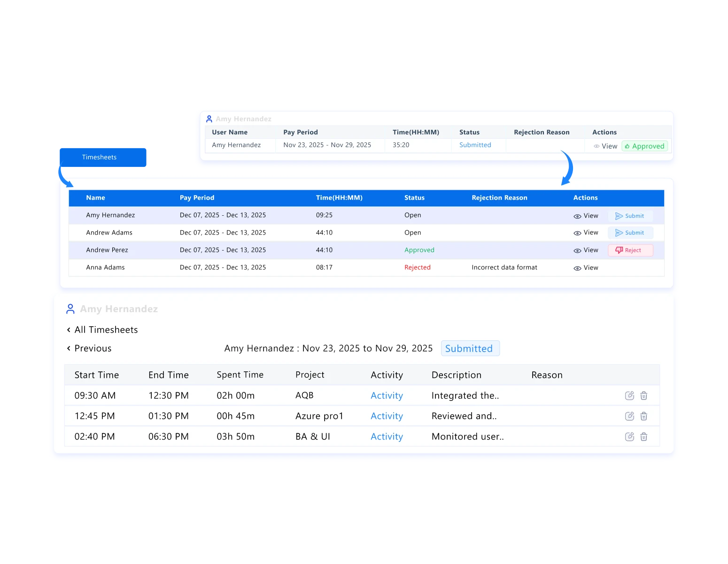Expand the Submitted status label
The image size is (728, 564).
[x=470, y=348]
